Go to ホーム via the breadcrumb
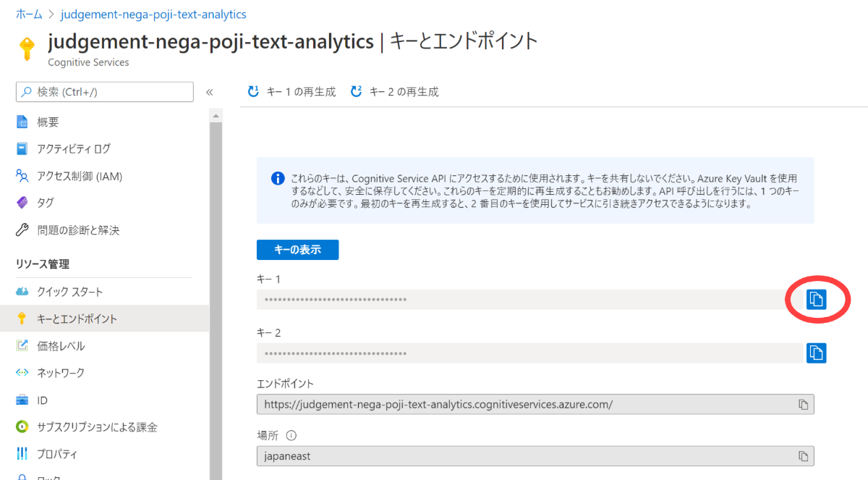 [28, 14]
